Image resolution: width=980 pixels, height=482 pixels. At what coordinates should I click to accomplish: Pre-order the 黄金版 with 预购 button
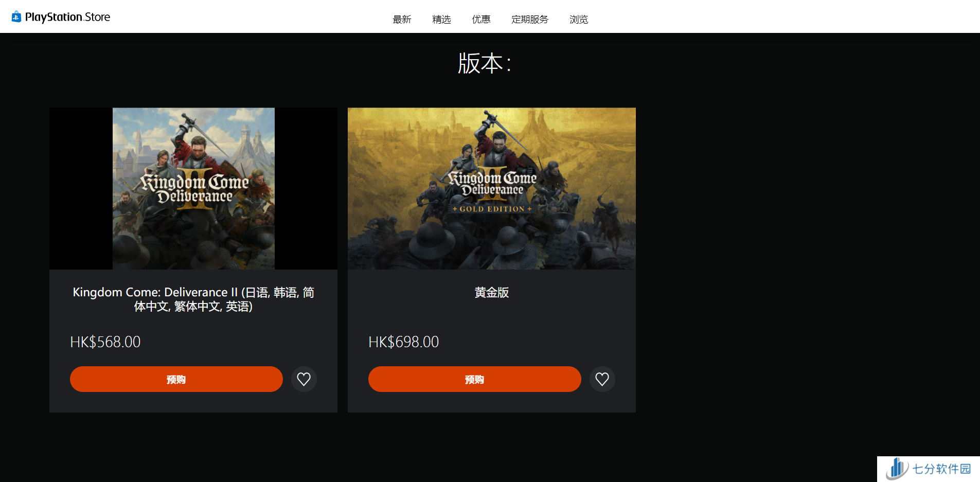[475, 379]
